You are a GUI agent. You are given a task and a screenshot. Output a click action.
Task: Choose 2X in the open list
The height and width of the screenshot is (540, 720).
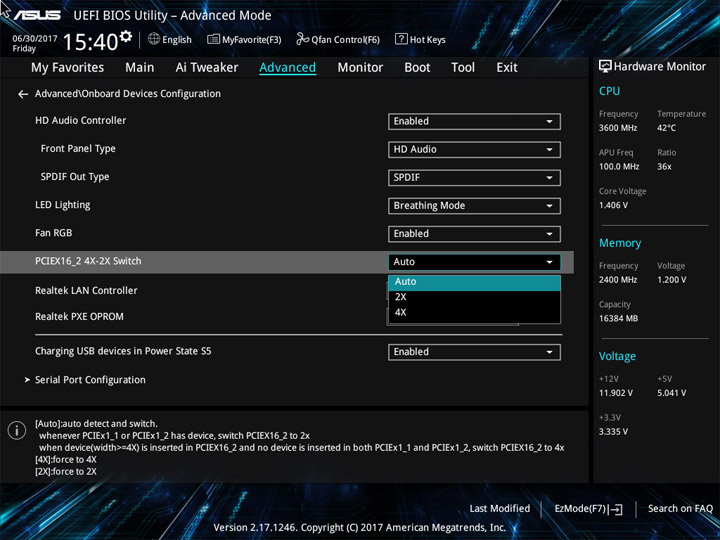(x=474, y=297)
